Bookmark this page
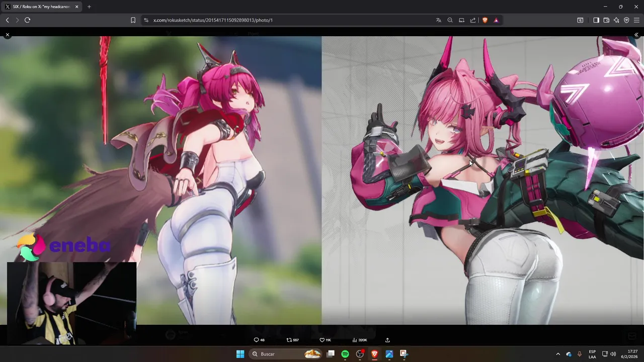Viewport: 644px width, 362px height. [x=133, y=20]
